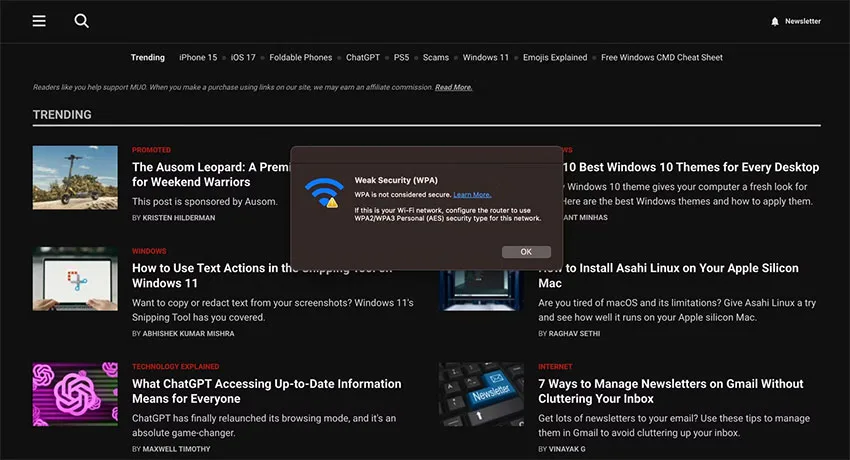The height and width of the screenshot is (460, 850).
Task: Click OK in the Weak Security dialog
Action: pos(526,252)
